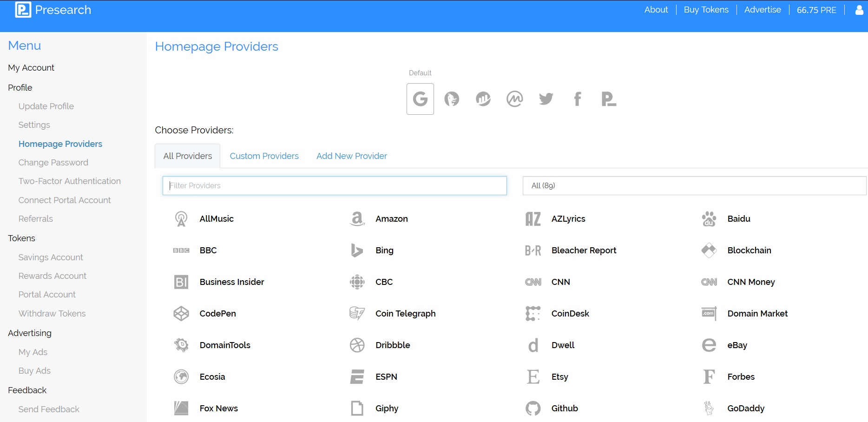Switch to the Custom Providers tab
Viewport: 868px width, 422px height.
[264, 156]
